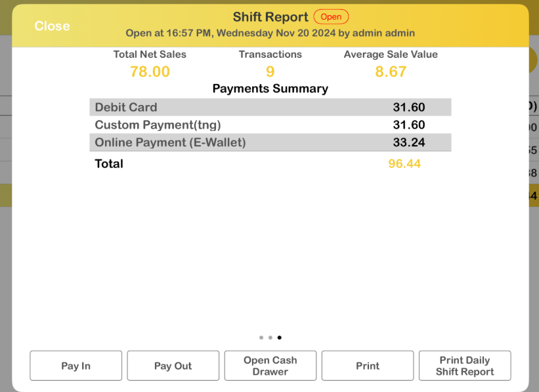Click the 96.44 total amount
The width and height of the screenshot is (539, 392).
[x=404, y=163]
